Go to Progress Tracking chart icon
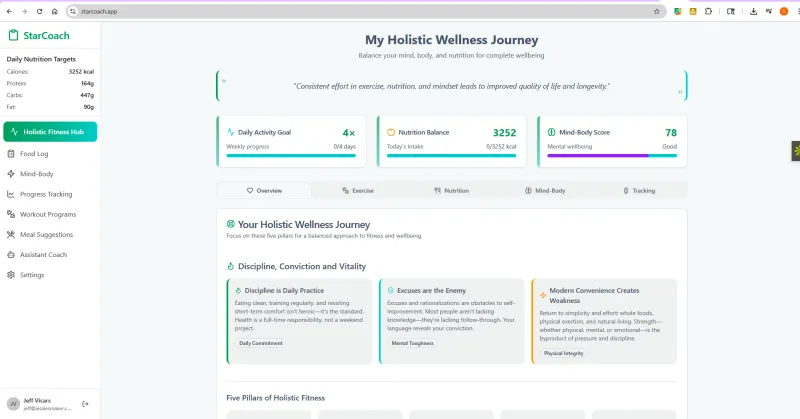 tap(11, 194)
